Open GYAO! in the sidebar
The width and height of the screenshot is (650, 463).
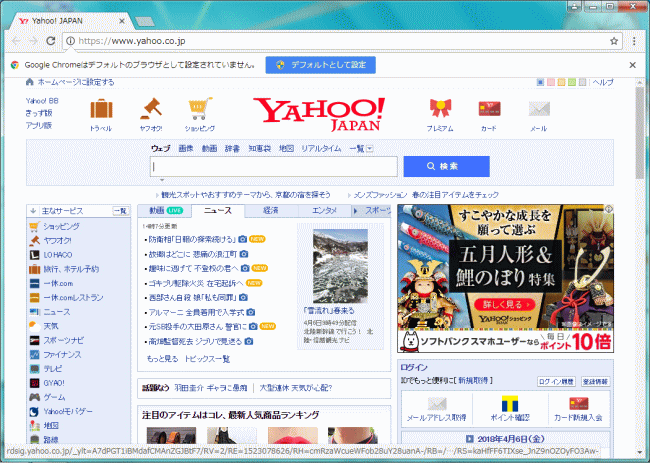pyautogui.click(x=54, y=383)
